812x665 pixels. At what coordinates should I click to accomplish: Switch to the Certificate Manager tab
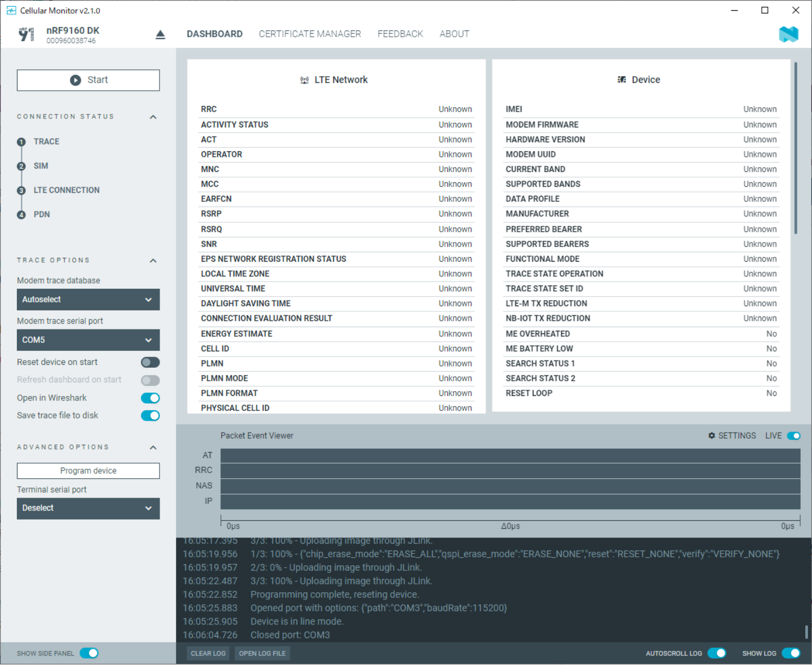pos(310,34)
